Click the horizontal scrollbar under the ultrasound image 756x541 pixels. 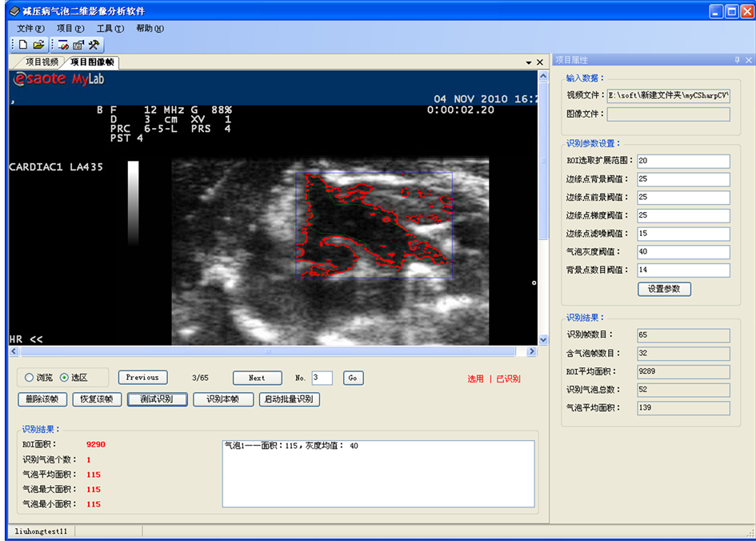pos(272,351)
